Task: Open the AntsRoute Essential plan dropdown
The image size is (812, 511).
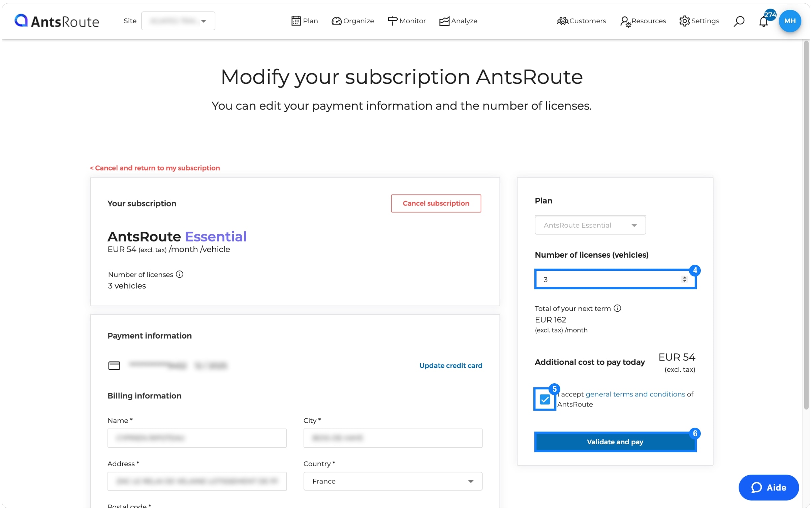Action: click(x=590, y=225)
